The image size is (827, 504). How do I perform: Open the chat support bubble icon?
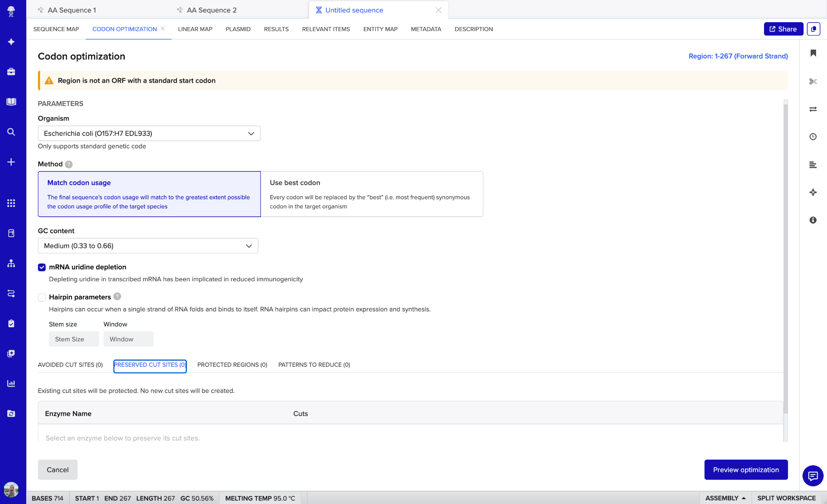[x=812, y=476]
